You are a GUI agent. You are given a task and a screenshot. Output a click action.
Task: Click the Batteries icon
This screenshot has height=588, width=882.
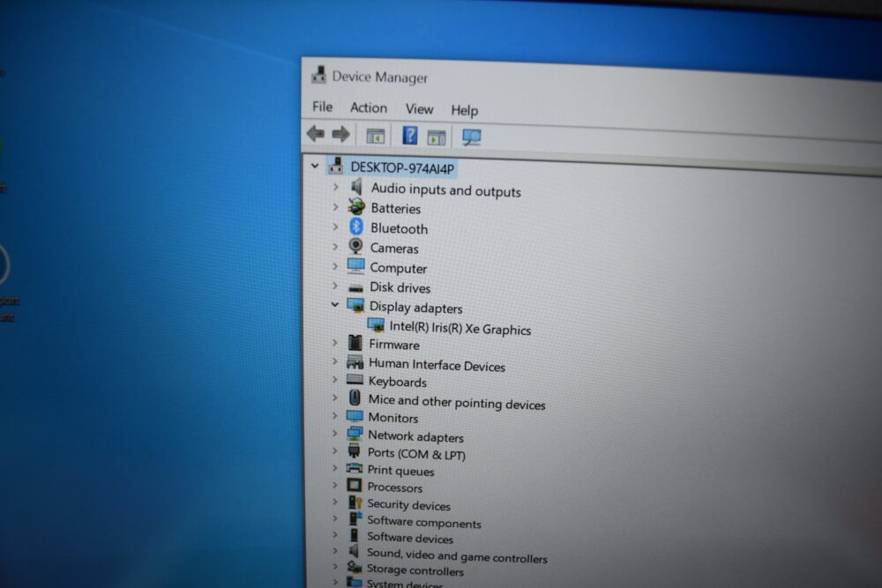pos(356,206)
